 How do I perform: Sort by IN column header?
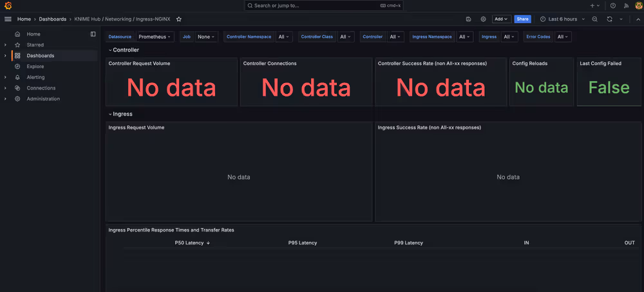526,242
